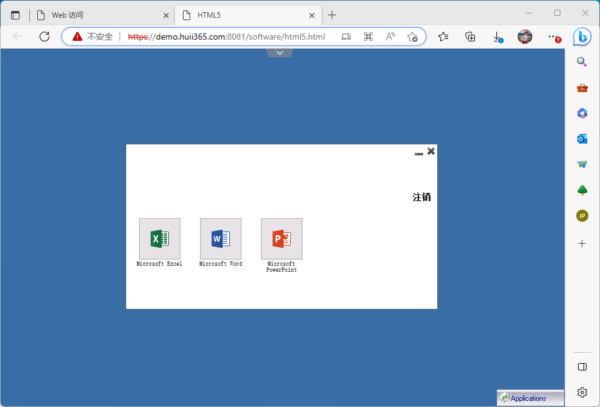Open browser downloads icon
Screen dimensions: 600x407
pyautogui.click(x=497, y=36)
